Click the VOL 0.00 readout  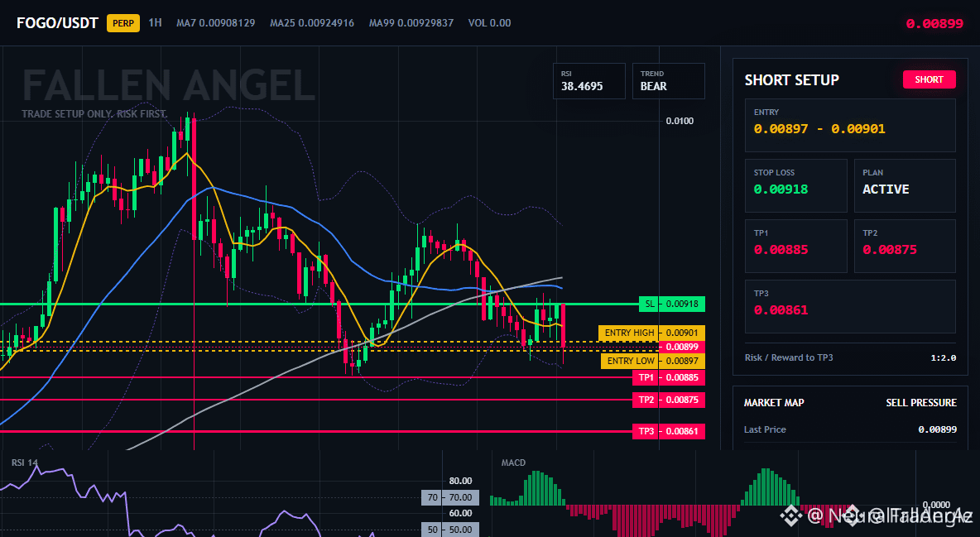[489, 23]
